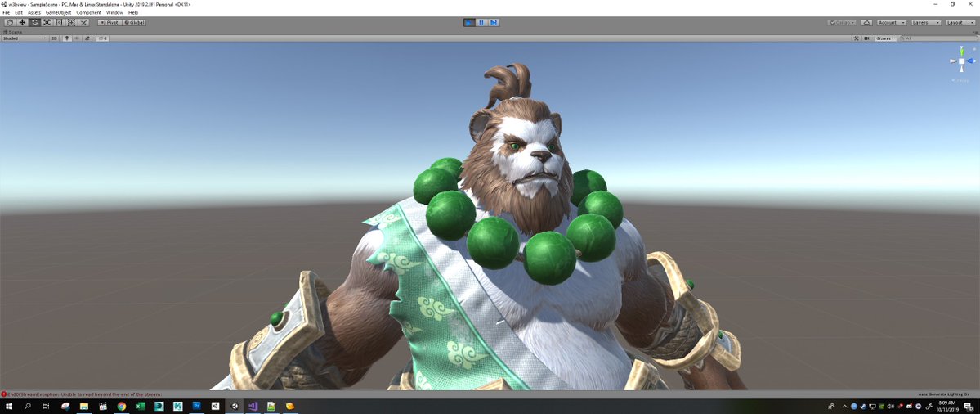Toggle scene effects (skybox, fog)
The image size is (980, 414).
87,38
